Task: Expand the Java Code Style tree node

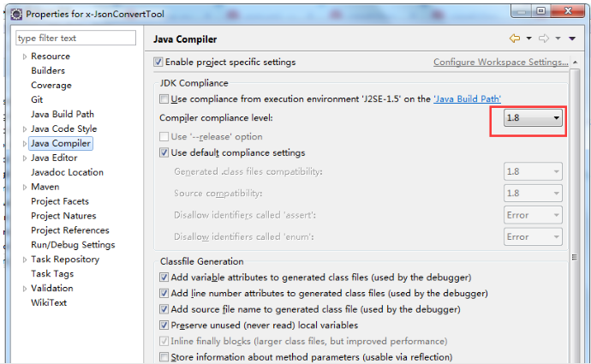Action: coord(25,129)
